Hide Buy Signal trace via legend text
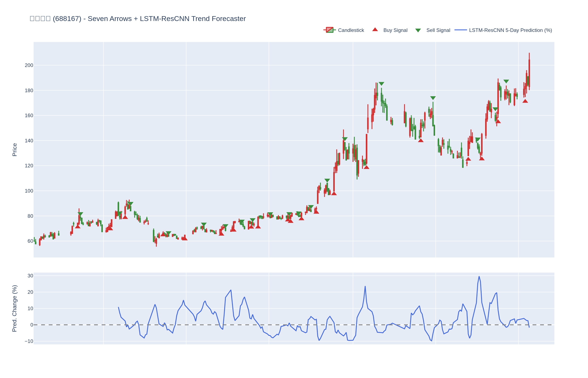The height and width of the screenshot is (378, 588). (x=395, y=30)
